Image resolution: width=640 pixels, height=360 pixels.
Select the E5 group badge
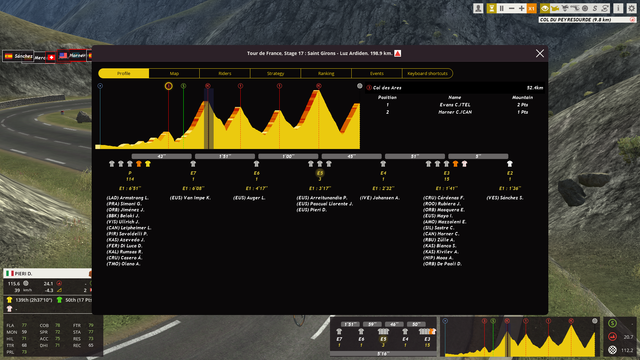pos(320,173)
